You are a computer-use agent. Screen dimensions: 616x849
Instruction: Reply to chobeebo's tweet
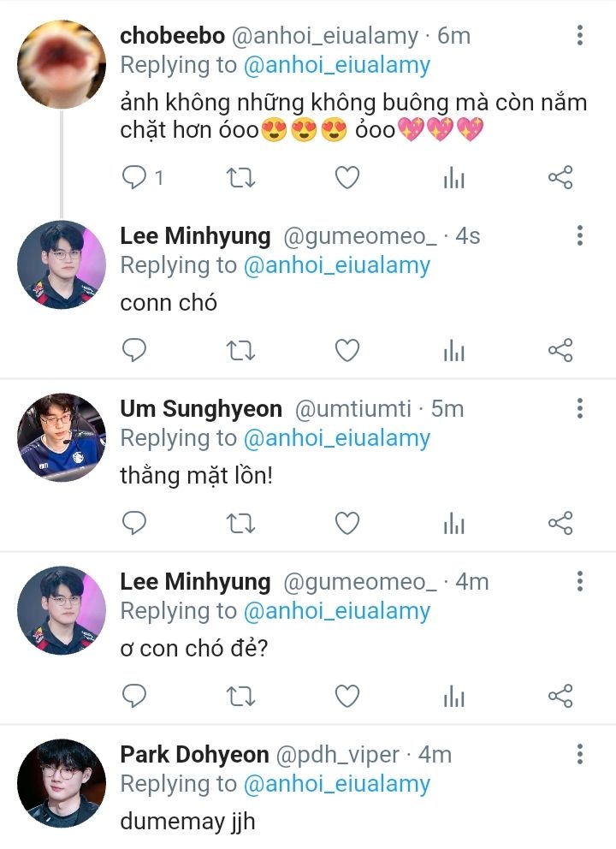pos(134,177)
